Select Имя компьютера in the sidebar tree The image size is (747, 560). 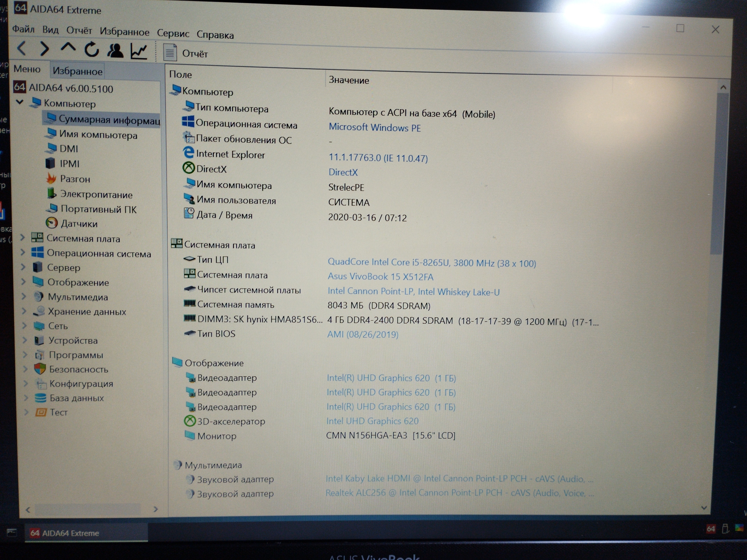click(x=91, y=135)
